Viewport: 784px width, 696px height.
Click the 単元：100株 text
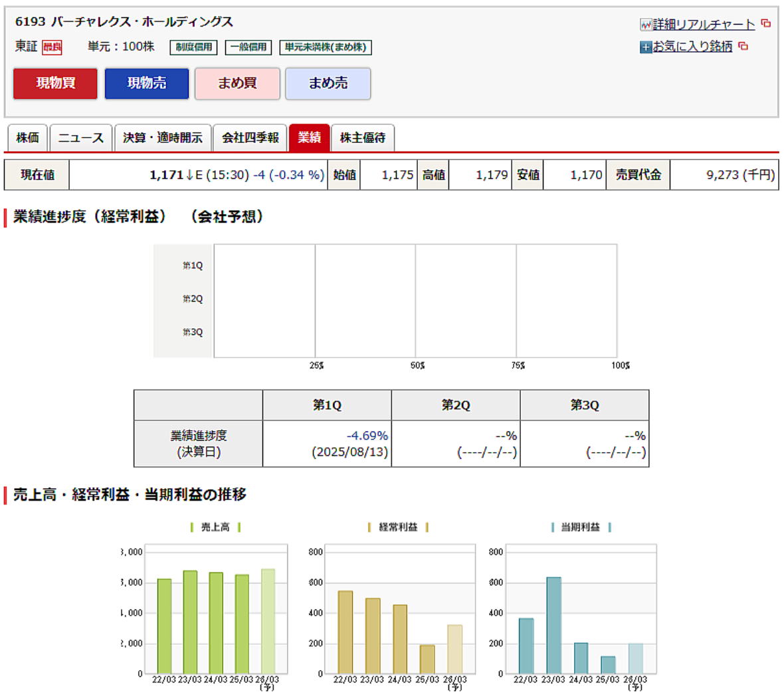pyautogui.click(x=121, y=47)
